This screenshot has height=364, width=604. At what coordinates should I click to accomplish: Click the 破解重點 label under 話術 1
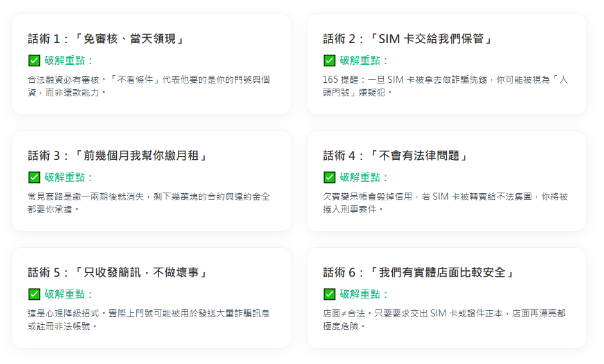(x=68, y=60)
